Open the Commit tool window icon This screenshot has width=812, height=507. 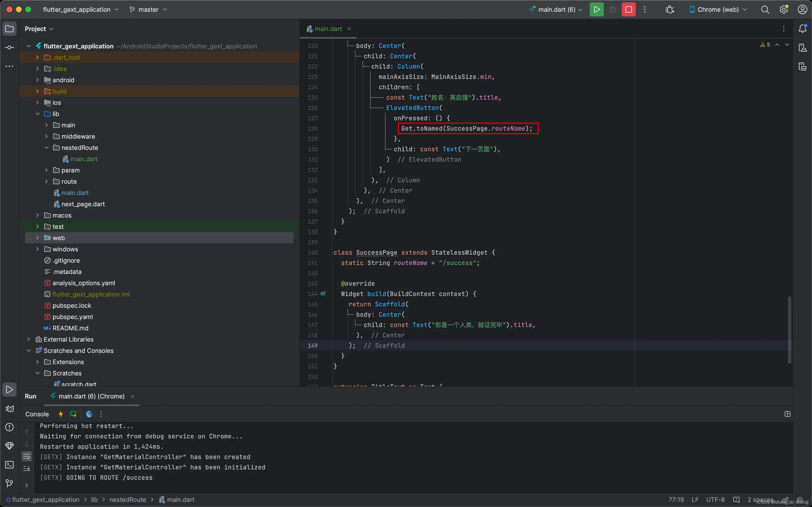[9, 47]
